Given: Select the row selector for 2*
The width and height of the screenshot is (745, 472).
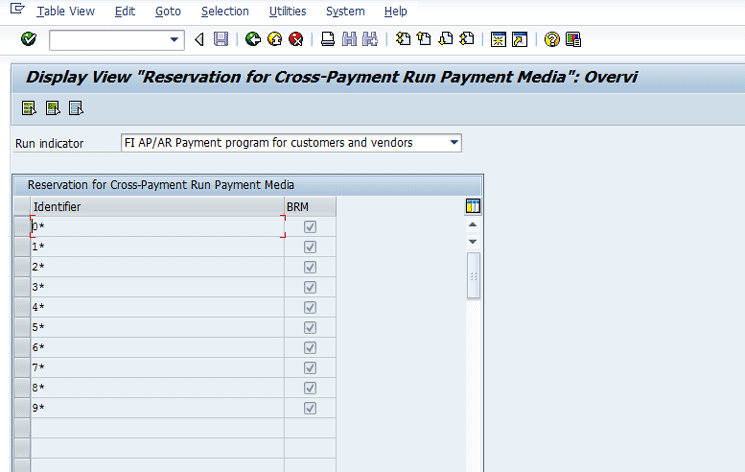Looking at the screenshot, I should (x=21, y=267).
